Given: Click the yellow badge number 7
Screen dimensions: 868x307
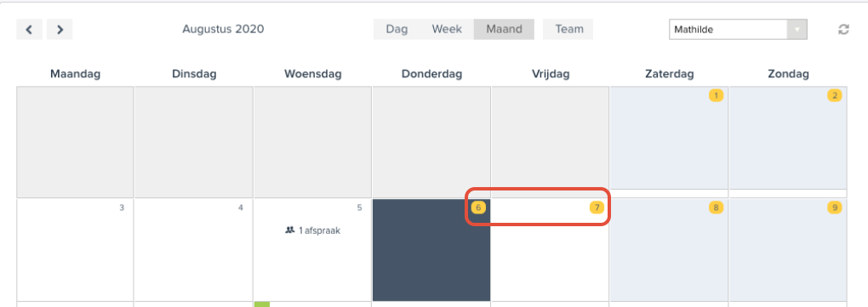Looking at the screenshot, I should (x=597, y=208).
